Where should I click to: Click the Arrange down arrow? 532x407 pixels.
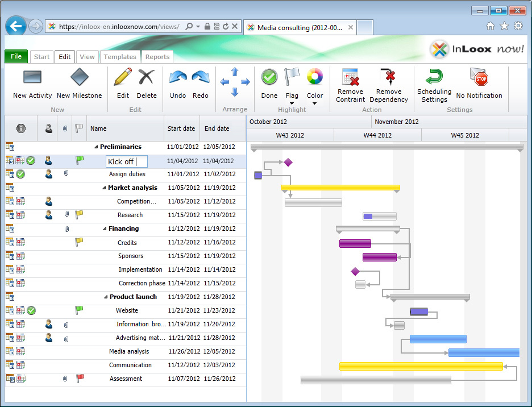(x=235, y=92)
